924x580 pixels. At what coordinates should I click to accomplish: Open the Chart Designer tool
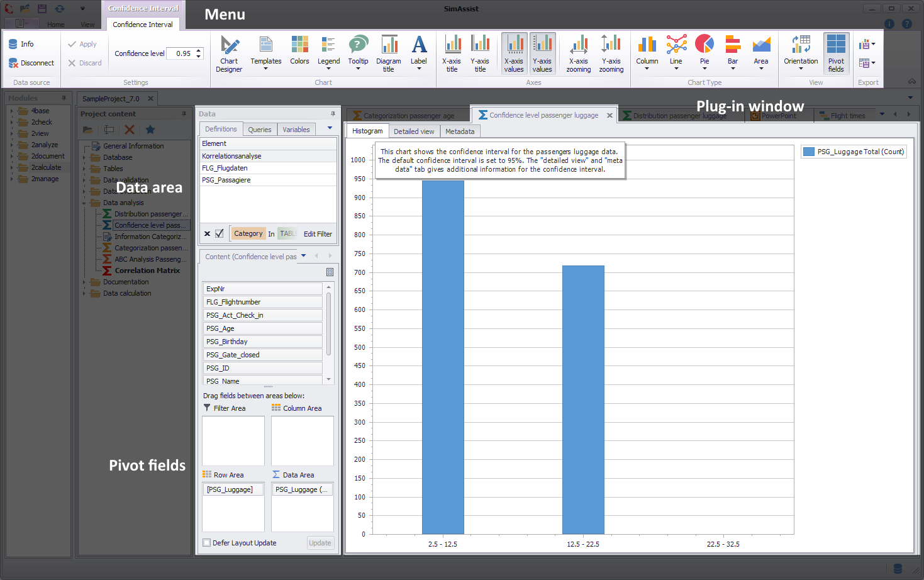click(229, 53)
